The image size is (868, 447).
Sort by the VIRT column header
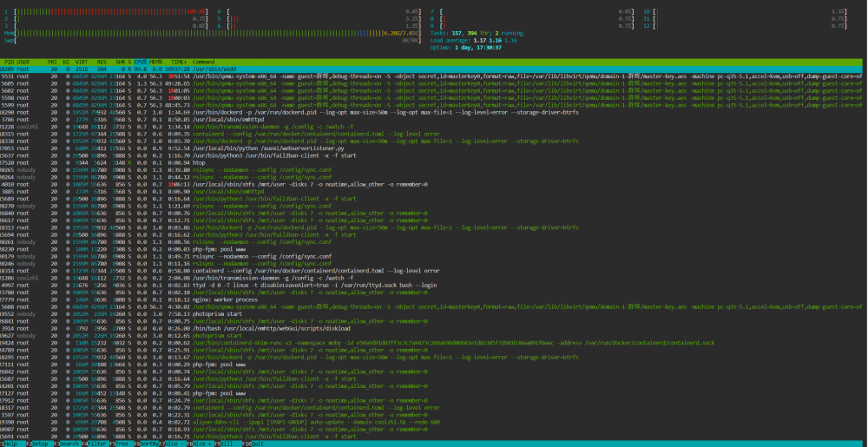82,62
